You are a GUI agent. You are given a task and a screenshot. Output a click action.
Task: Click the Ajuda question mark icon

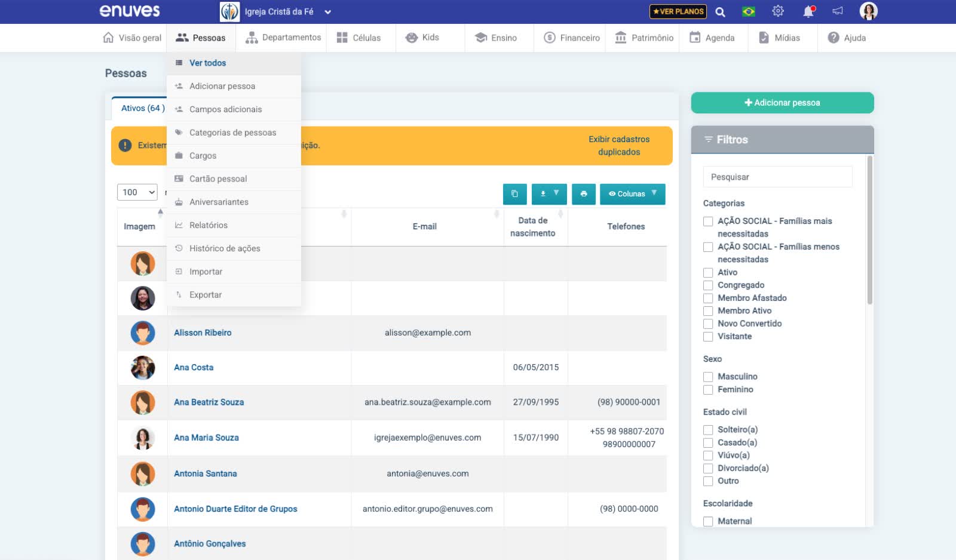(x=834, y=38)
